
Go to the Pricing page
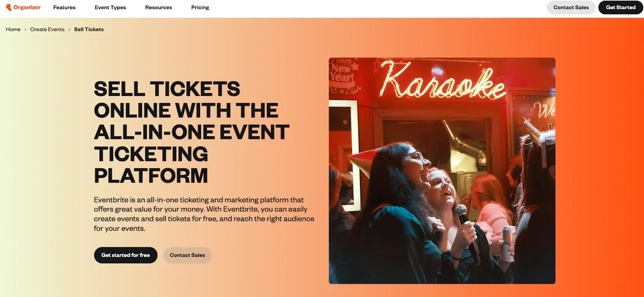point(200,8)
